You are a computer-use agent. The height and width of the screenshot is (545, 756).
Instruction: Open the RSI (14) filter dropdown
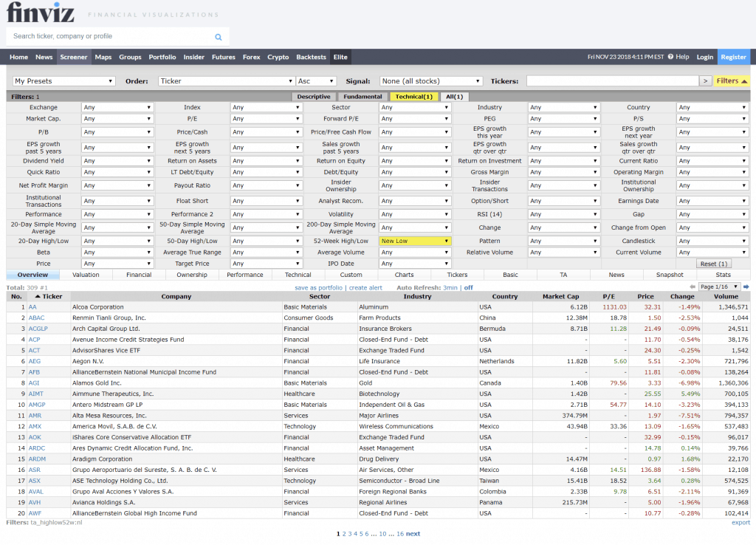563,214
